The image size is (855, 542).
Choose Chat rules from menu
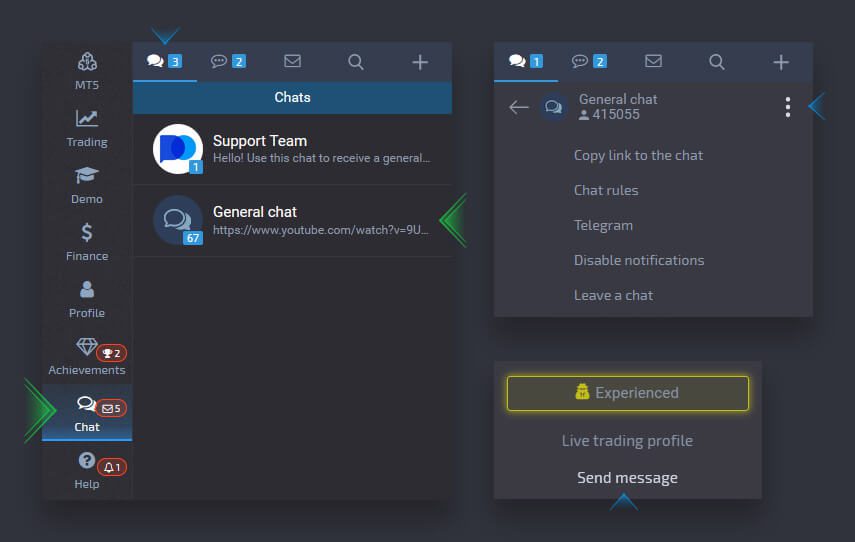point(606,190)
